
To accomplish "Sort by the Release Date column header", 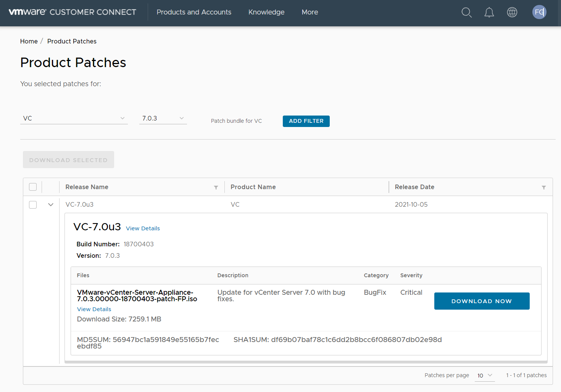I will 414,187.
